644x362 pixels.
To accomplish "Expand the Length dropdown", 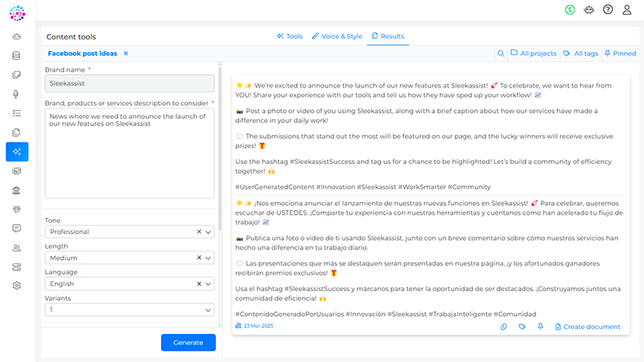I will [x=208, y=257].
